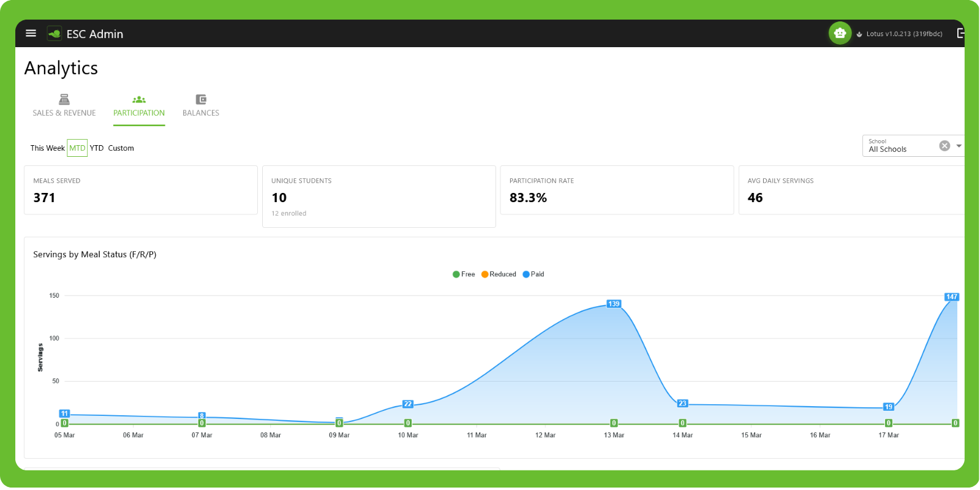Click the 19 data point label
The width and height of the screenshot is (980, 490).
888,407
